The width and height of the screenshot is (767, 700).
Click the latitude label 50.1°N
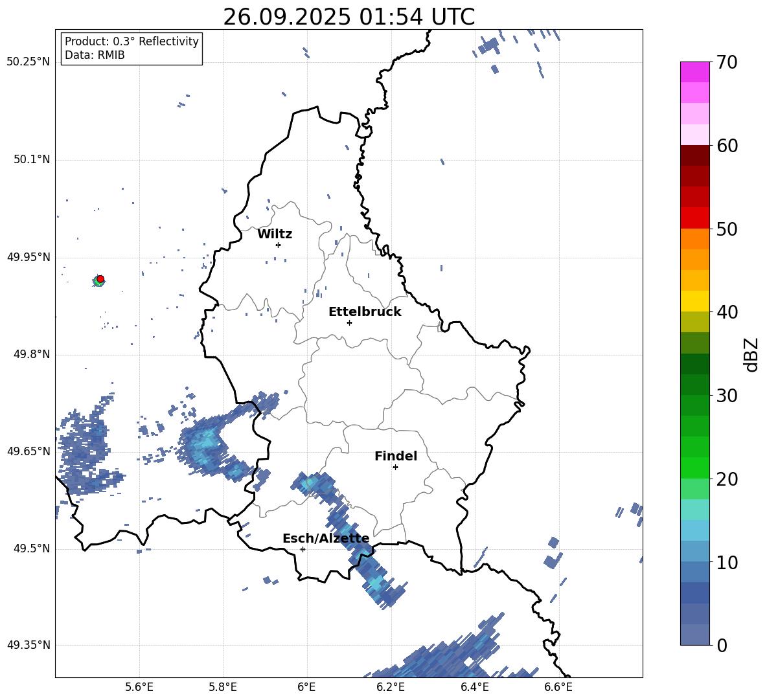(x=32, y=160)
